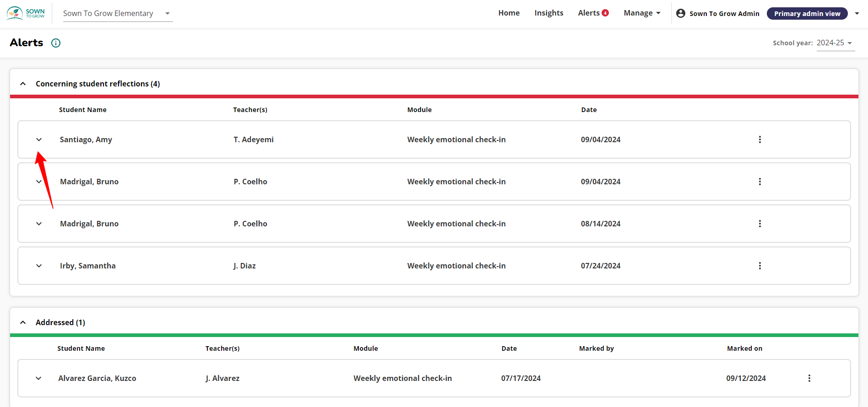Click teacher J. Alvarez
The height and width of the screenshot is (407, 868).
(x=222, y=378)
